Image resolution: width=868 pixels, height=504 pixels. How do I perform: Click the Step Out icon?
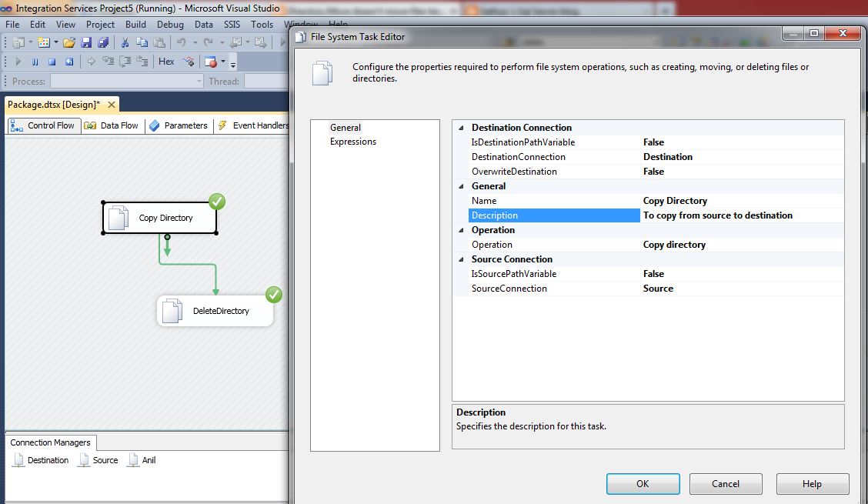click(143, 62)
